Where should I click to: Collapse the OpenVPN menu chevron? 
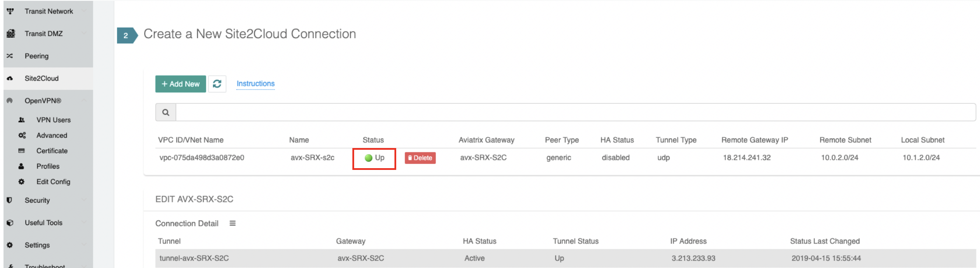pyautogui.click(x=84, y=101)
